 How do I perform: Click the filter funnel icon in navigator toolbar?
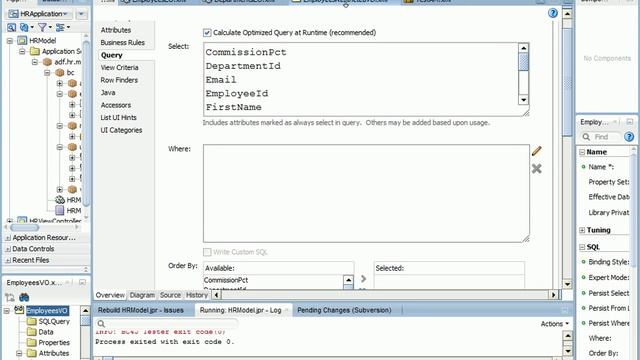point(42,27)
